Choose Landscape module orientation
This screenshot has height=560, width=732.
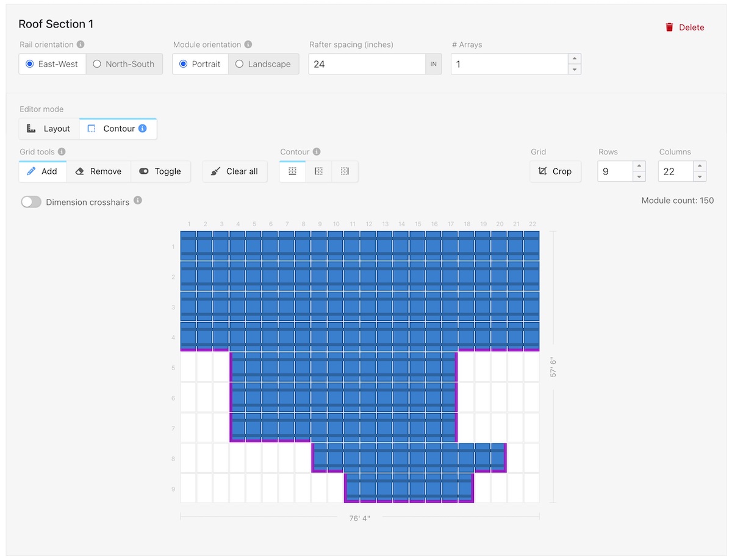[264, 64]
